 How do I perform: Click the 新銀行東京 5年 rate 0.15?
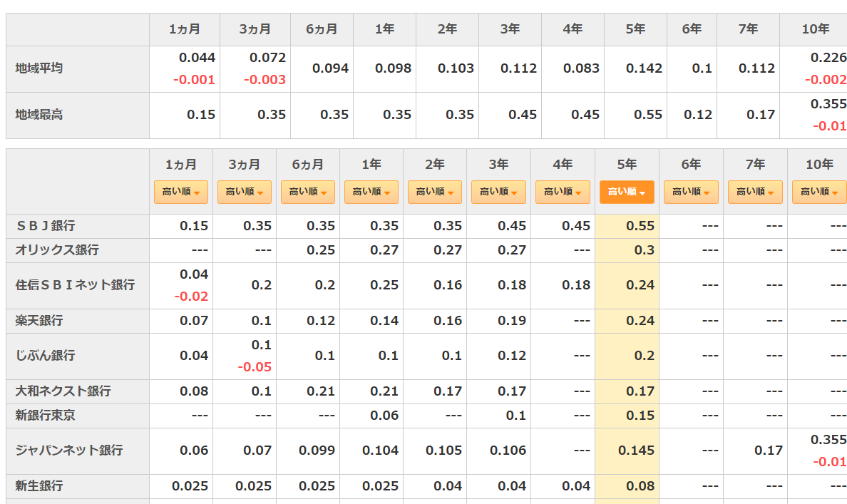coord(640,416)
